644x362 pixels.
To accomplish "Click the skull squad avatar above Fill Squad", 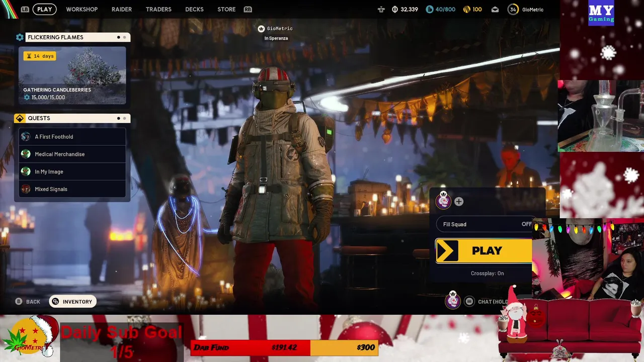I will coord(443,201).
